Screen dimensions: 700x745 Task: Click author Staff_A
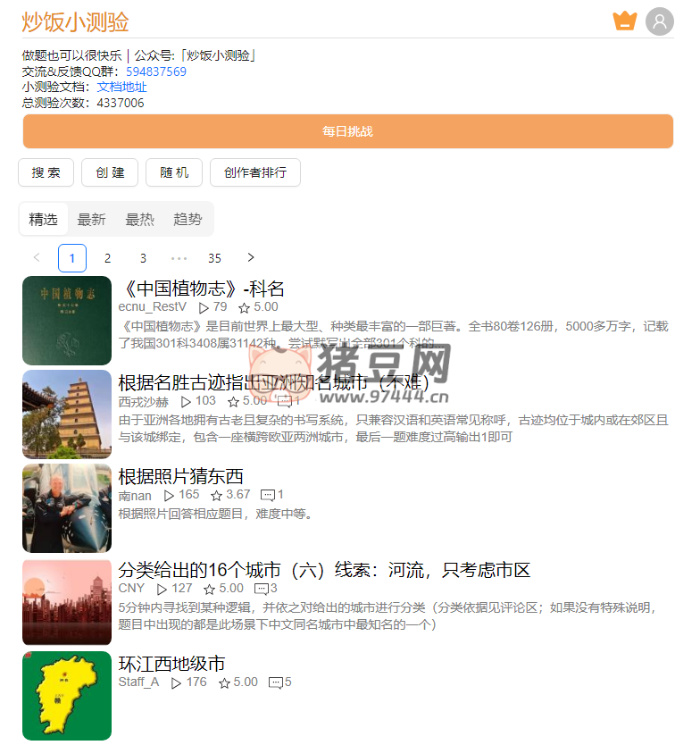coord(138,682)
